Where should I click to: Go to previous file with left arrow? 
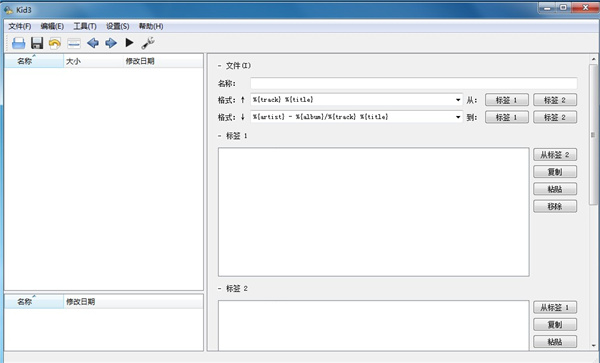93,43
